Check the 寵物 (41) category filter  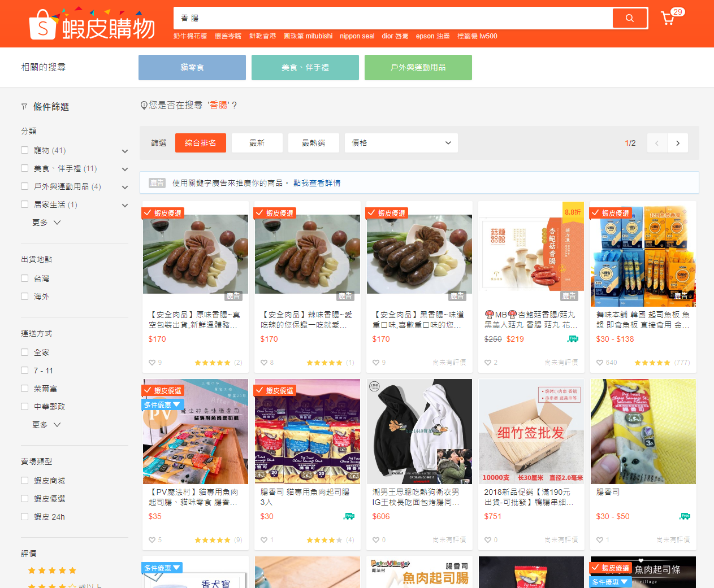pos(24,150)
